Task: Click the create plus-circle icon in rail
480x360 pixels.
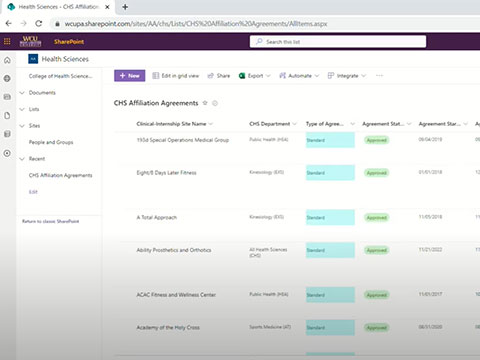Action: (7, 153)
